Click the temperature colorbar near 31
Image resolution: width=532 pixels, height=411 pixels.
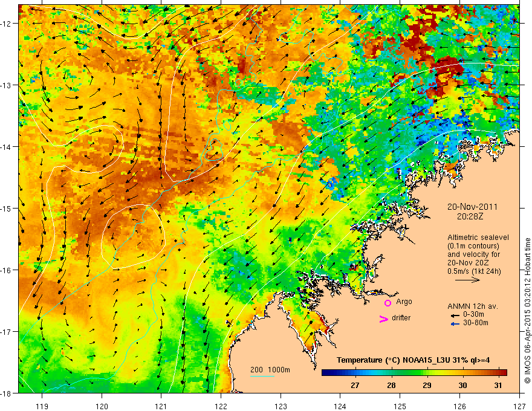point(498,373)
